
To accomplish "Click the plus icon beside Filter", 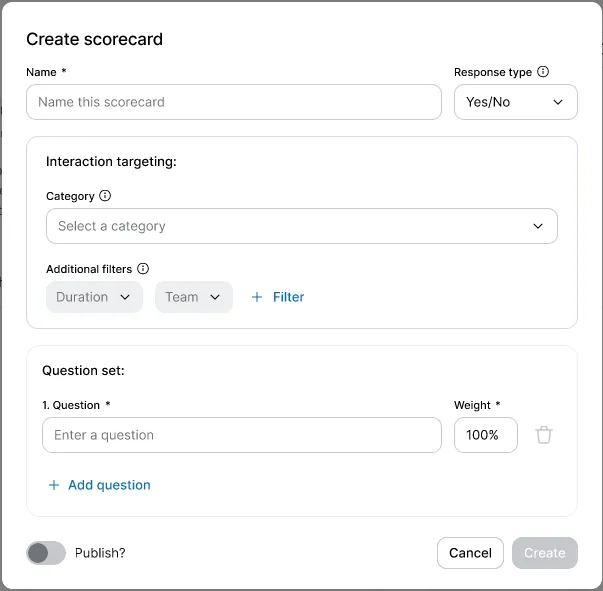I will [x=257, y=297].
